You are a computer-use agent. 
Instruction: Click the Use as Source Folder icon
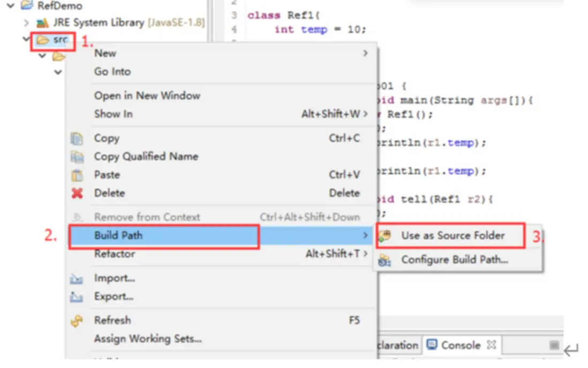pos(385,236)
